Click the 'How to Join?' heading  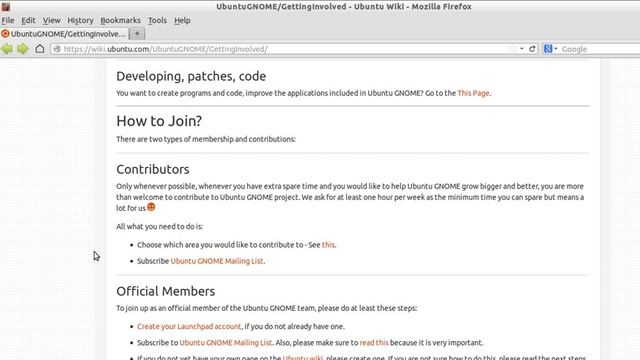point(159,121)
